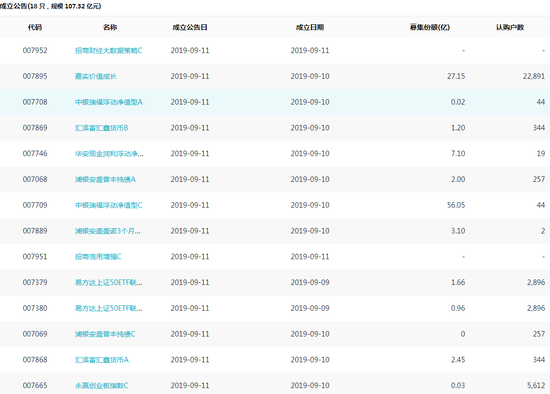
Task: Click the 成立日期 column header
Action: point(310,27)
